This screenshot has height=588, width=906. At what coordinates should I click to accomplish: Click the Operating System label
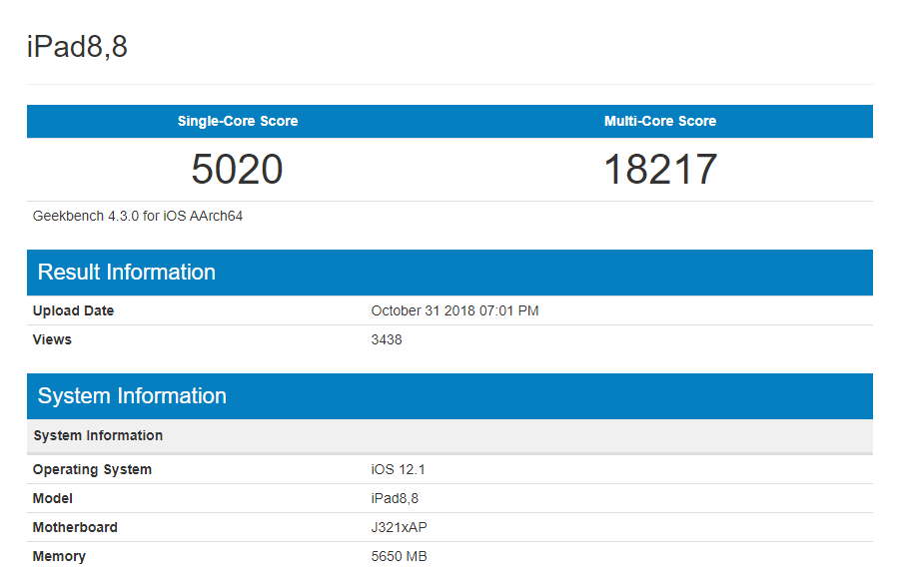coord(92,469)
